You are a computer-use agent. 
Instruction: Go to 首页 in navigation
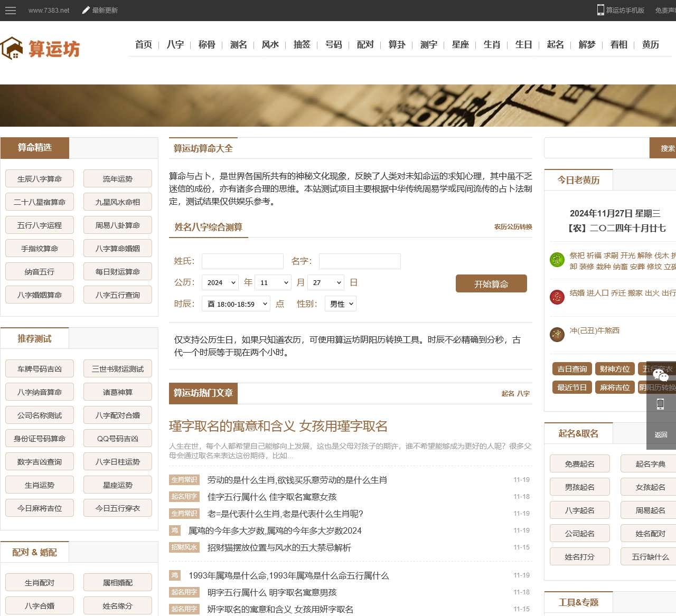144,44
